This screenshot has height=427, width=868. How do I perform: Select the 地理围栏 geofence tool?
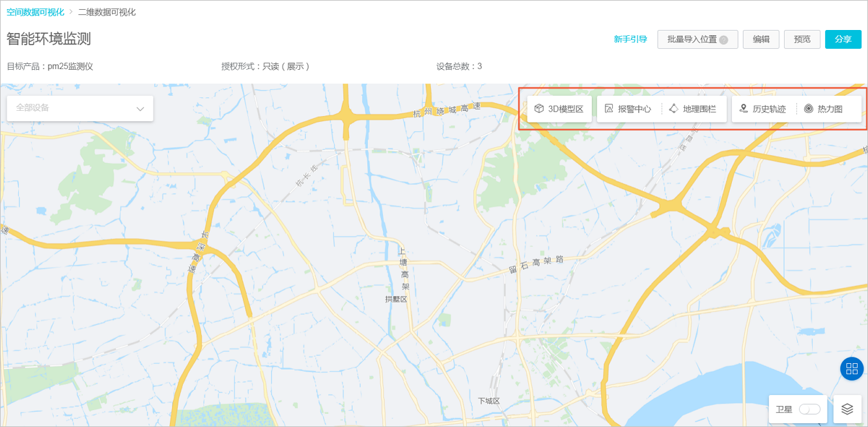click(693, 109)
